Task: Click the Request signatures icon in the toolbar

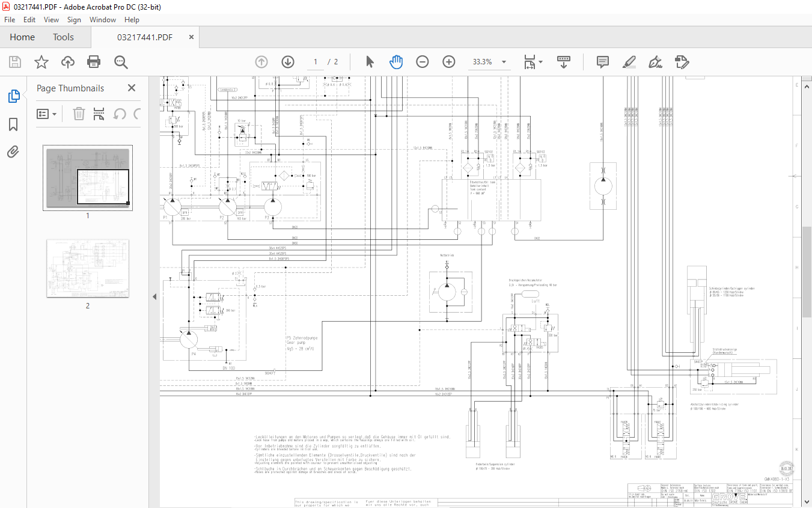Action: (682, 62)
